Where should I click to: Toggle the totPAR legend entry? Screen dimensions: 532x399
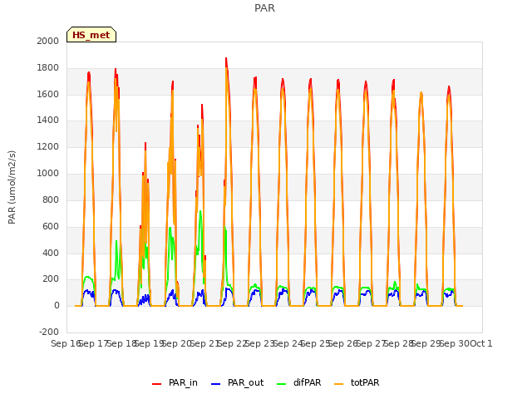357,382
